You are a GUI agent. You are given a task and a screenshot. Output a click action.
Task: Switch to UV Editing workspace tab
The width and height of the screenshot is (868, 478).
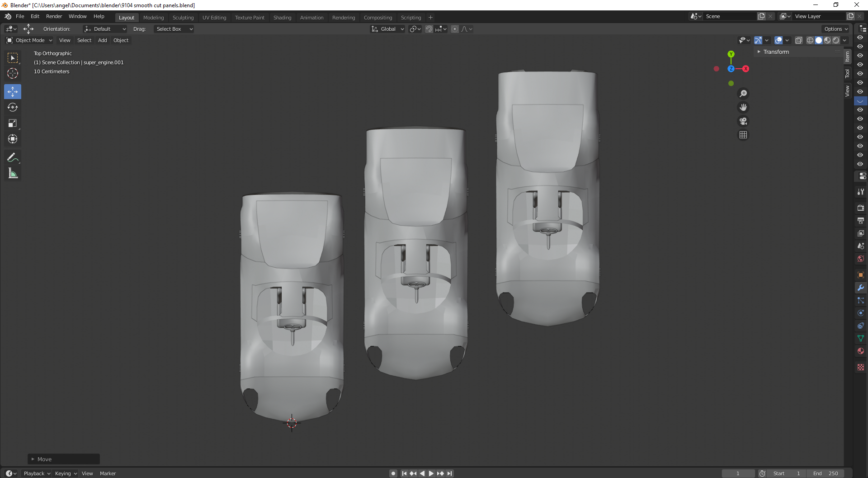(x=214, y=18)
